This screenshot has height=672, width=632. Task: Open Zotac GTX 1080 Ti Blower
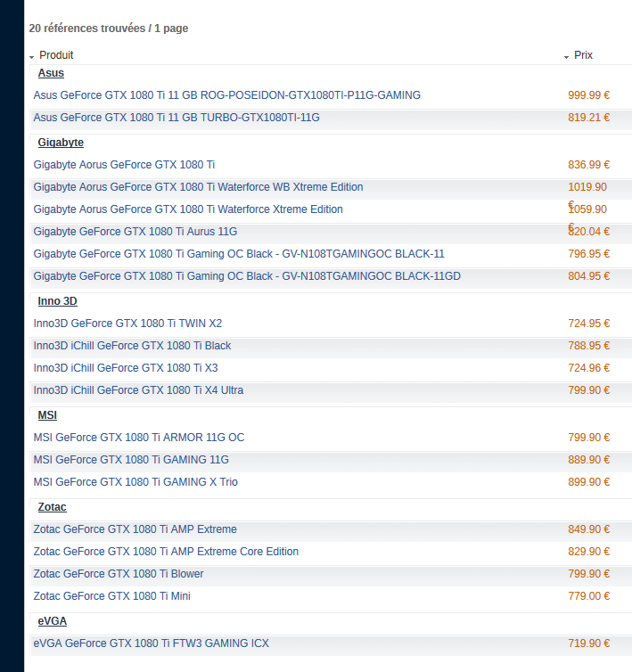[x=119, y=573]
